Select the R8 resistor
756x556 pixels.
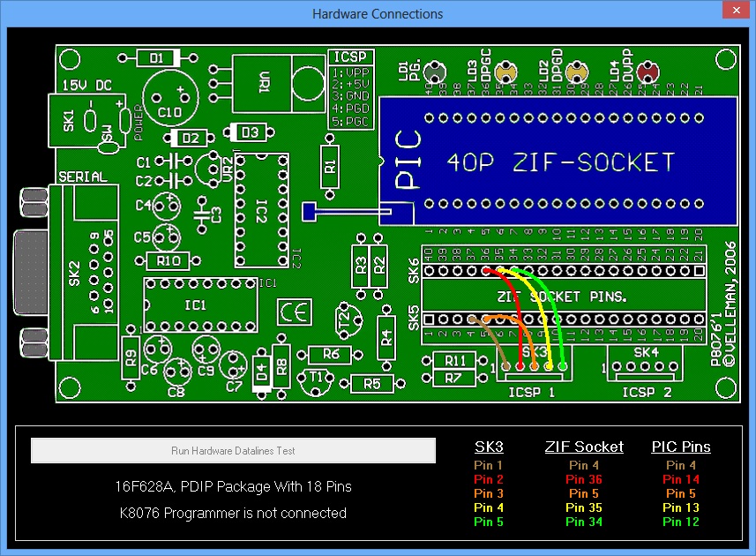coord(281,366)
